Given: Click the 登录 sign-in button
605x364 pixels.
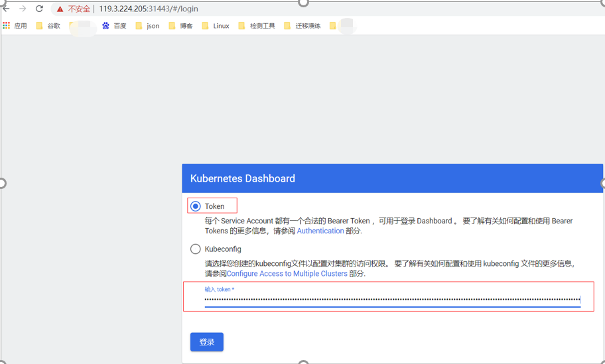Looking at the screenshot, I should point(207,342).
